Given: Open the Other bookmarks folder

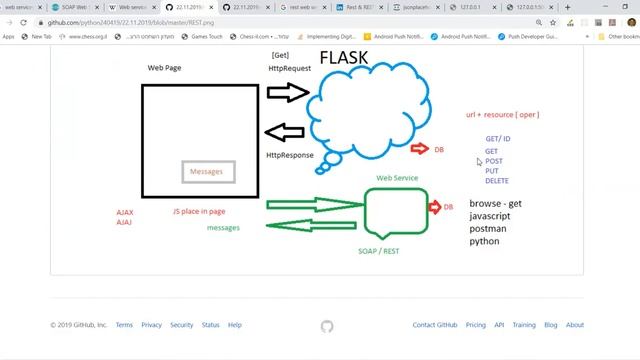Looking at the screenshot, I should [x=619, y=37].
